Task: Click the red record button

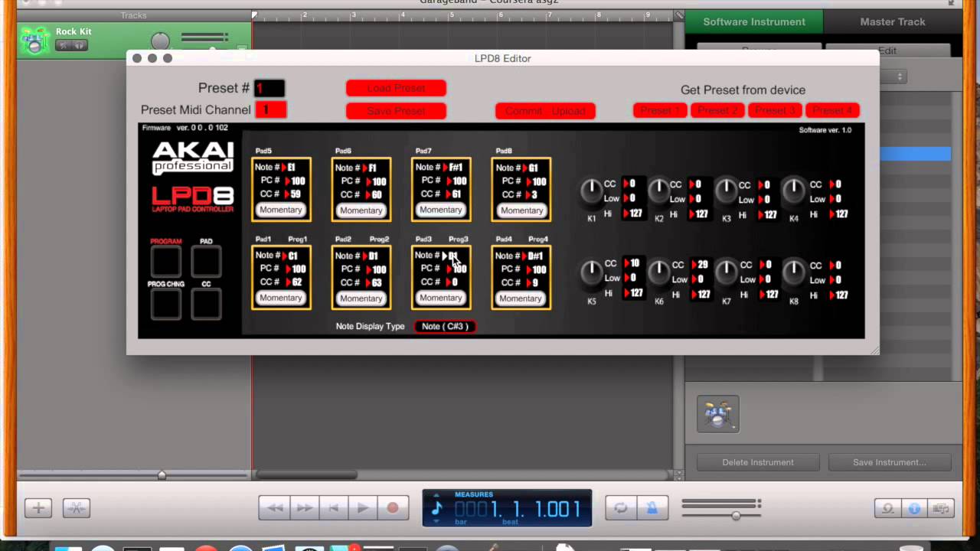Action: (393, 507)
